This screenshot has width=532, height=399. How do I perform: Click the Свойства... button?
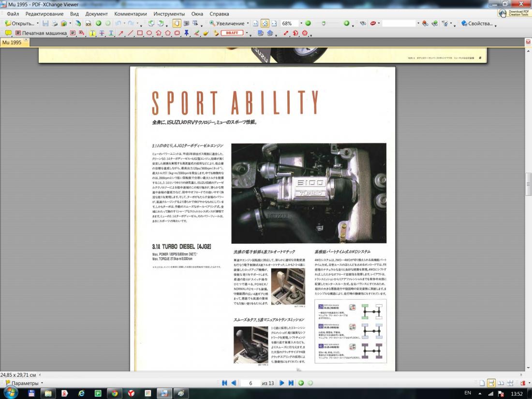click(x=477, y=23)
